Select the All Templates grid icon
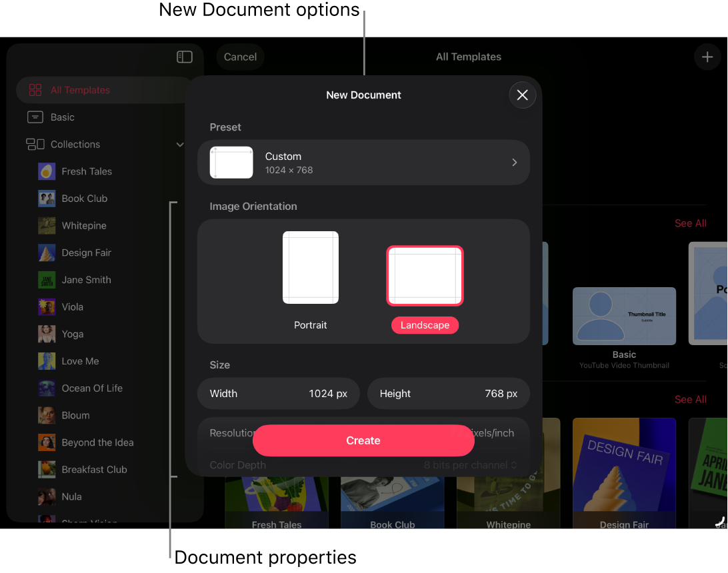Image resolution: width=728 pixels, height=573 pixels. click(35, 90)
